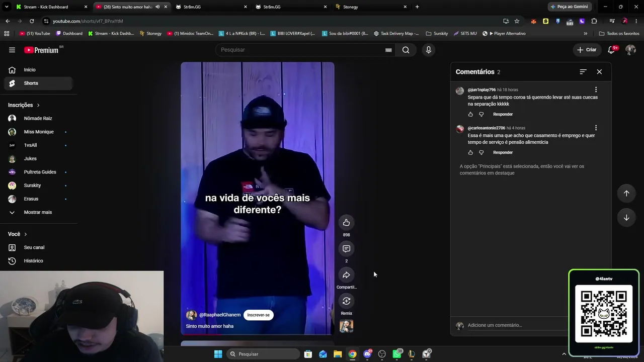This screenshot has width=644, height=362.
Task: Open Miss Monique channel
Action: point(38,132)
